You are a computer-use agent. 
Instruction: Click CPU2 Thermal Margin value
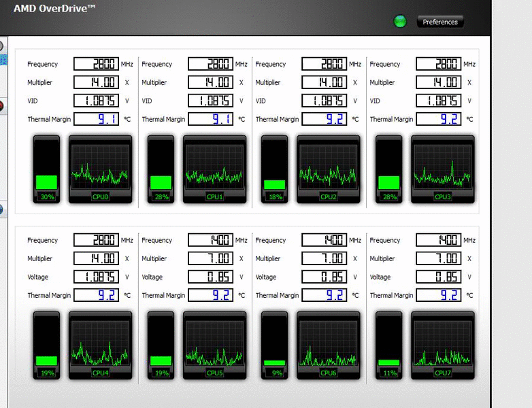point(325,119)
